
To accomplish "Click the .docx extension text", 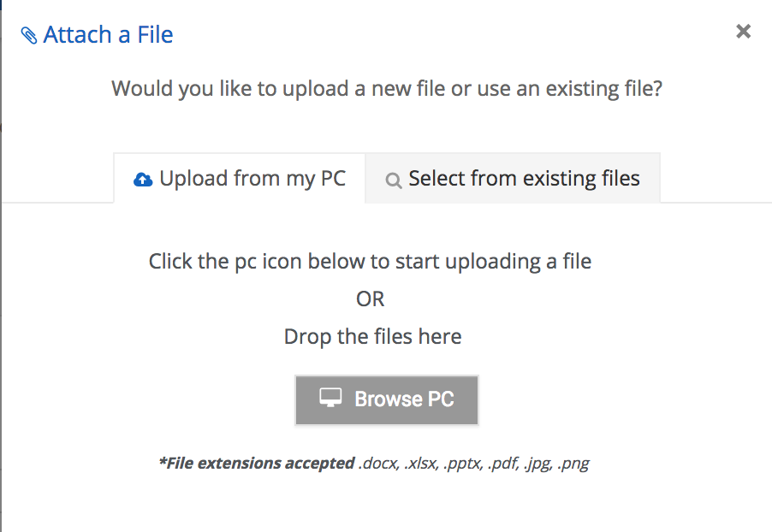I will coord(378,464).
